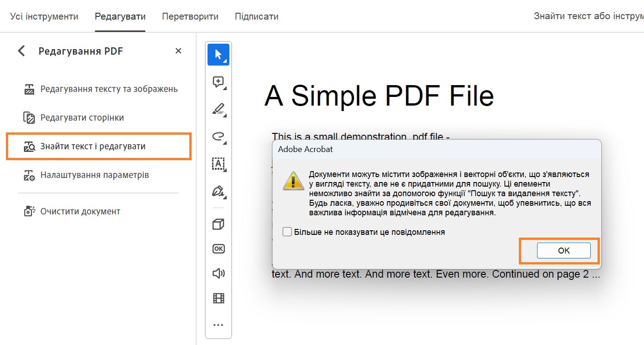
Task: Select the OK stamp tool
Action: [218, 249]
